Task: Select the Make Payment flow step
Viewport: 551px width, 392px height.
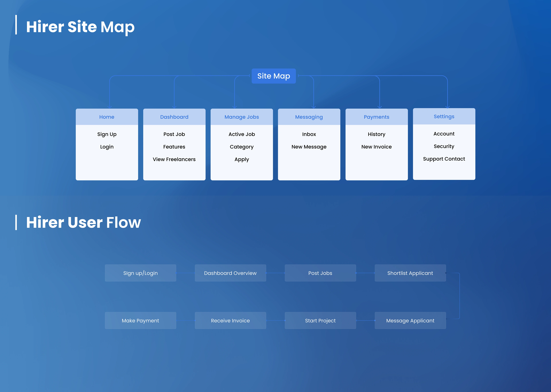Action: click(x=140, y=321)
